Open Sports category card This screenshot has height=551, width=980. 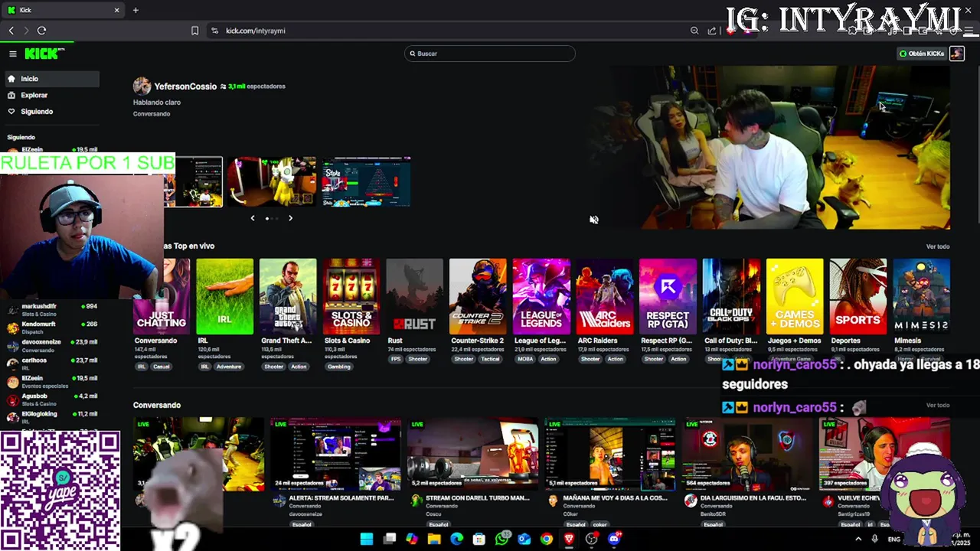pos(858,297)
